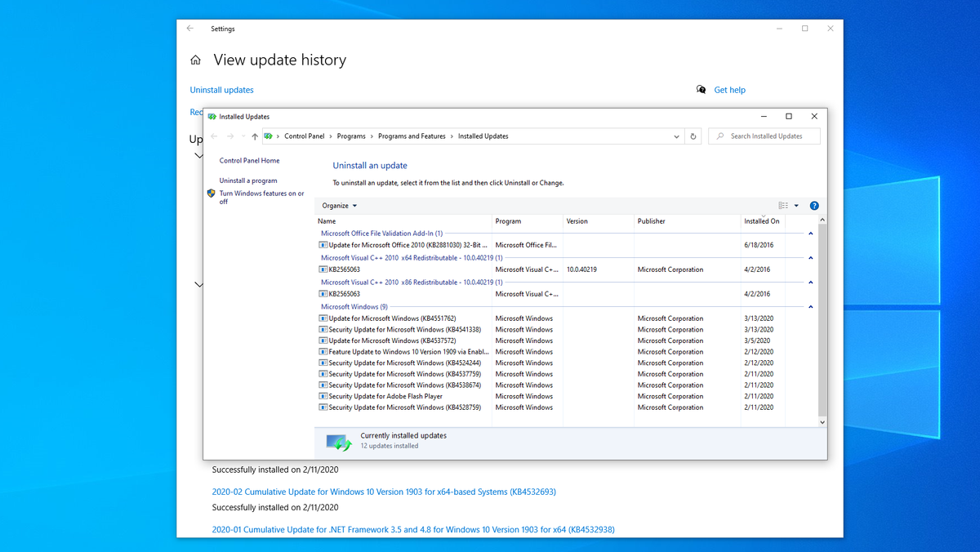This screenshot has height=552, width=980.
Task: Expand the address bar history dropdown
Action: pos(676,136)
